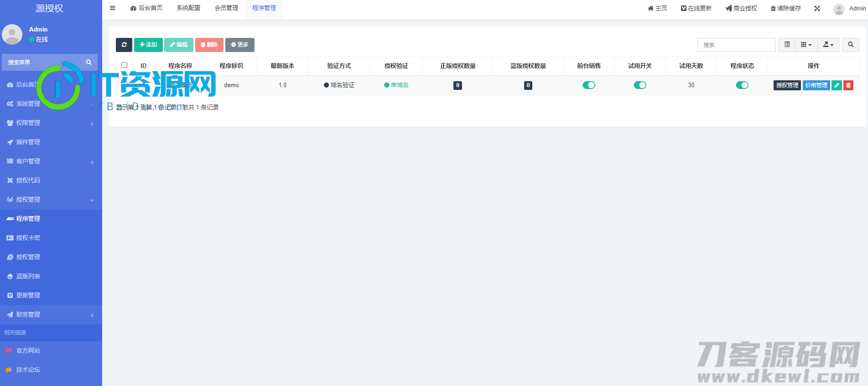Viewport: 868px width, 386px height.
Task: Open 授权代码 in the sidebar
Action: (x=51, y=180)
